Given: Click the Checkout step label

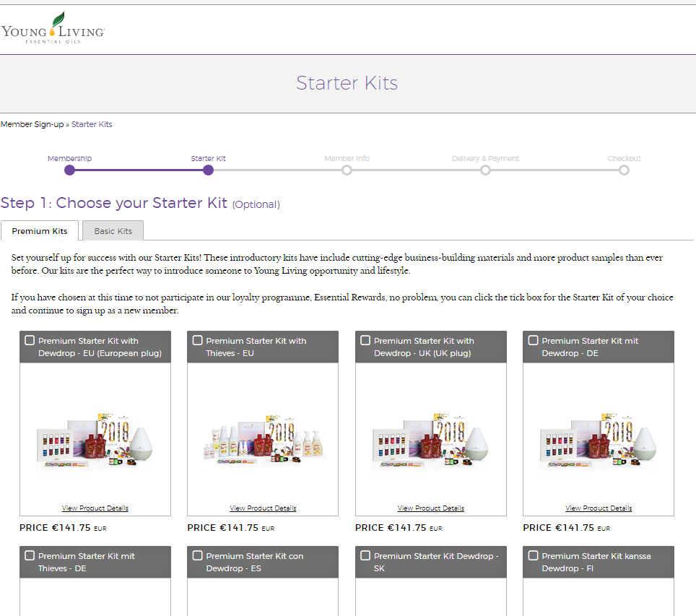Looking at the screenshot, I should tap(624, 159).
